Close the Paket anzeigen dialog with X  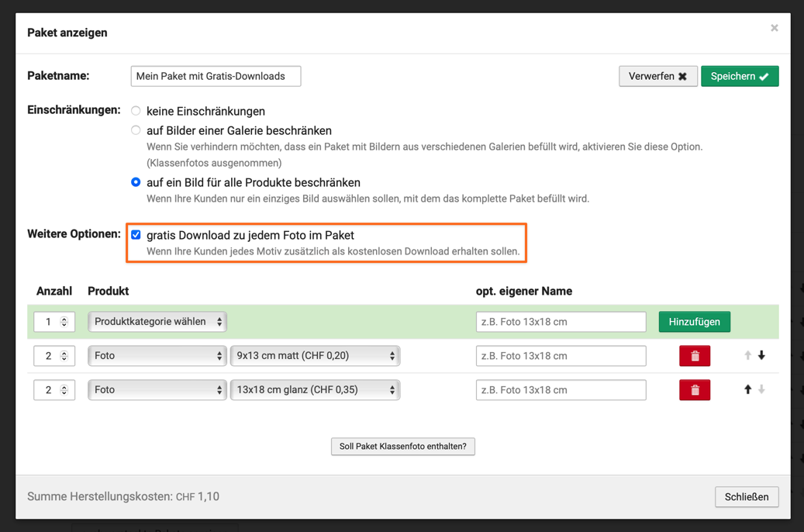tap(774, 28)
